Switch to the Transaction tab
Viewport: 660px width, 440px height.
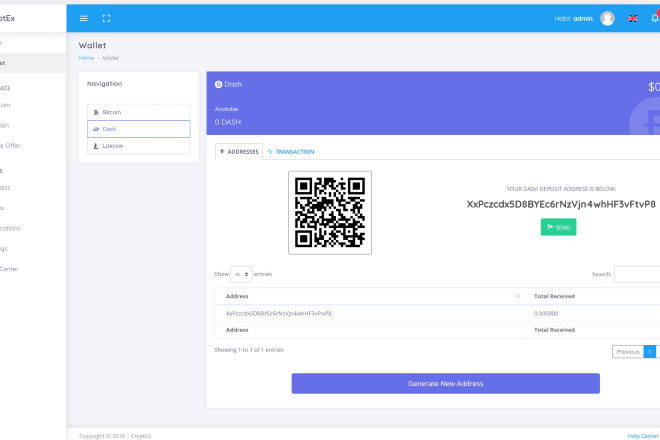[x=291, y=152]
